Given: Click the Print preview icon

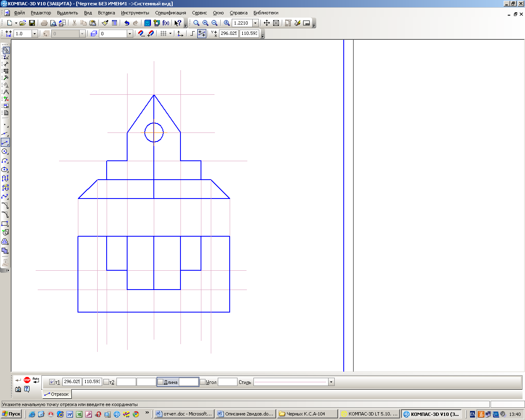Looking at the screenshot, I should (x=53, y=23).
